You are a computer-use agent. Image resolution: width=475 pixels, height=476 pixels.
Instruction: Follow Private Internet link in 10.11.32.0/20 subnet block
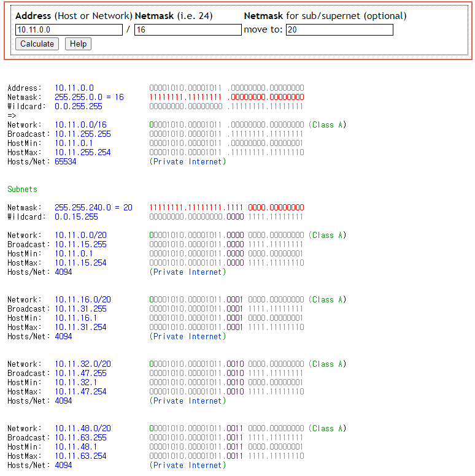[188, 401]
